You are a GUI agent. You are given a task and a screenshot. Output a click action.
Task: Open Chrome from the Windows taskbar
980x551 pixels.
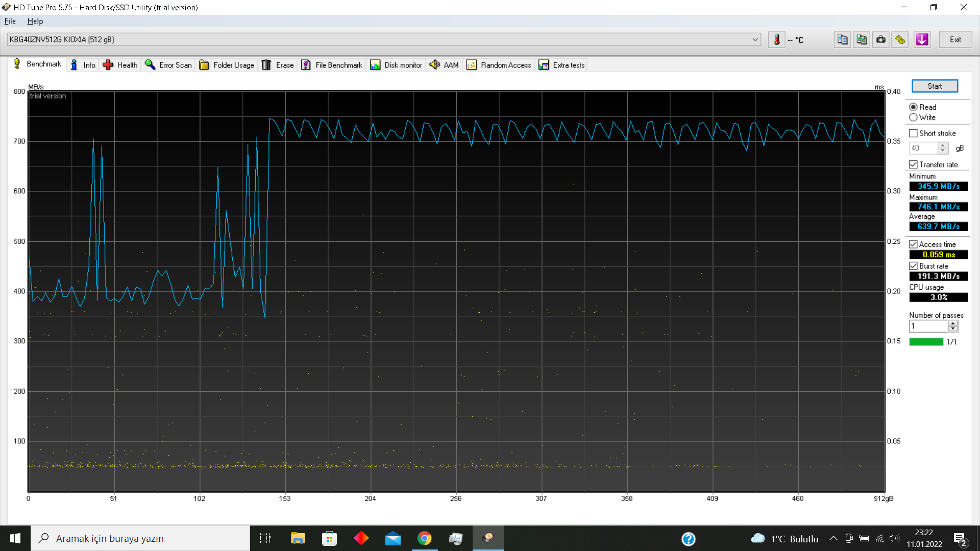click(424, 538)
